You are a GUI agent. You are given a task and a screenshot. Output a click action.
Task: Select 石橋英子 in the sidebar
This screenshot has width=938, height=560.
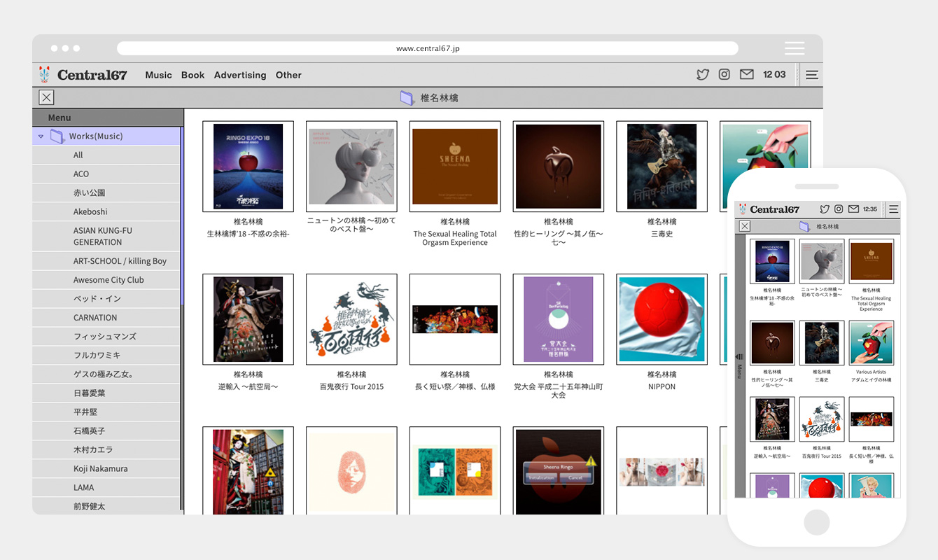[106, 431]
